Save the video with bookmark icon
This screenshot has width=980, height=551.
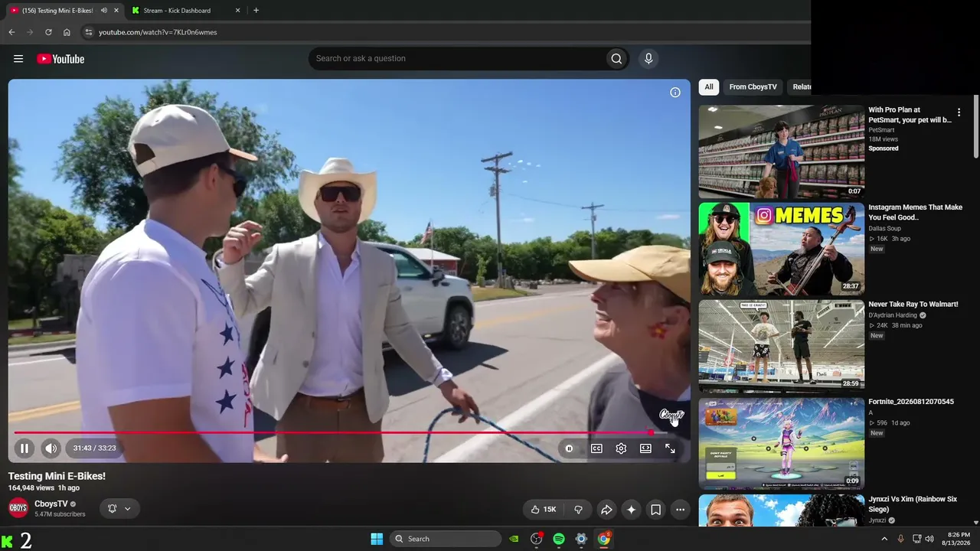[x=655, y=510]
